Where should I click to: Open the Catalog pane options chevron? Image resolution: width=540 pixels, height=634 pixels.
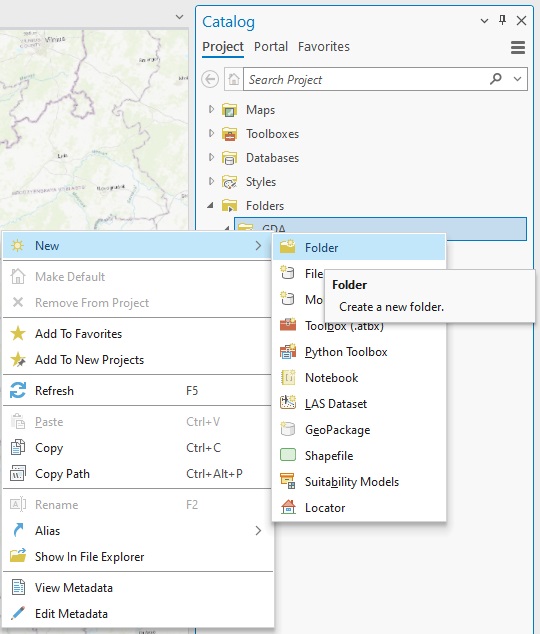484,21
